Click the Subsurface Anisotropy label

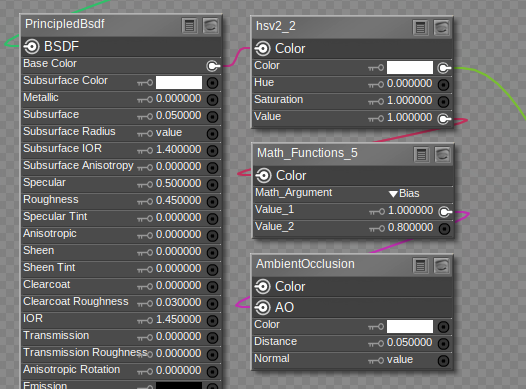78,165
